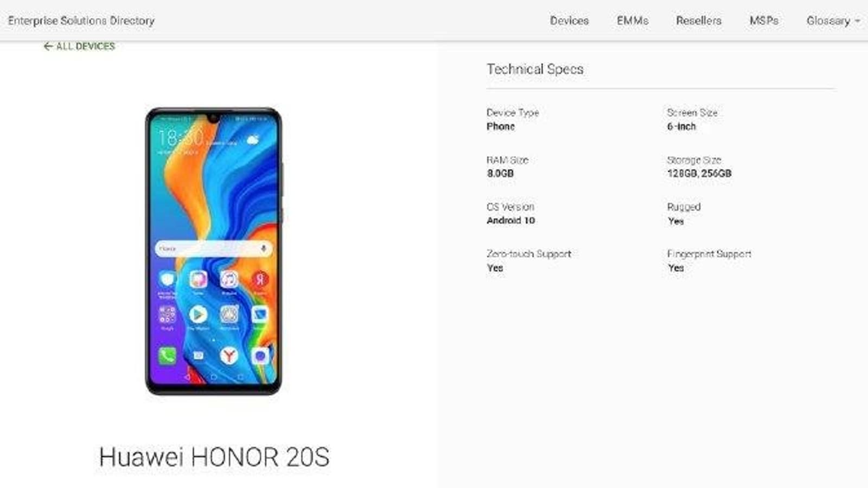The image size is (868, 488).
Task: Click the weather cloud icon on phone screen
Action: coord(253,140)
